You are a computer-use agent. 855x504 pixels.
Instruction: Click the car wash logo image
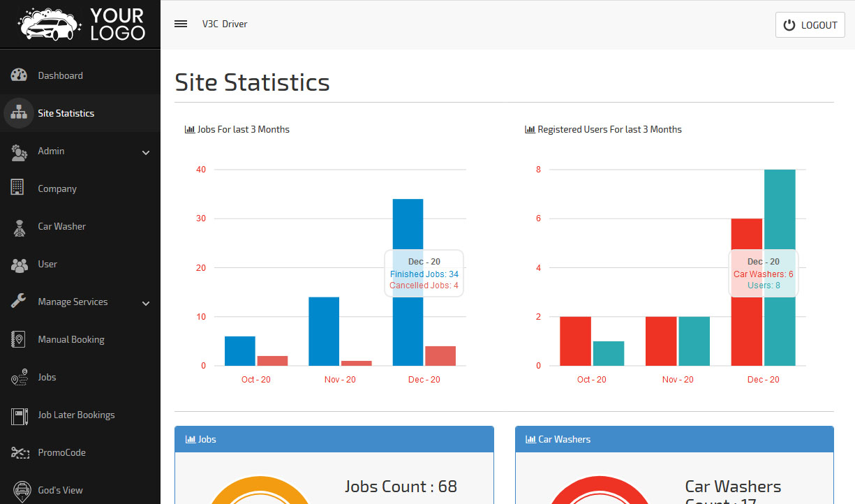(81, 24)
